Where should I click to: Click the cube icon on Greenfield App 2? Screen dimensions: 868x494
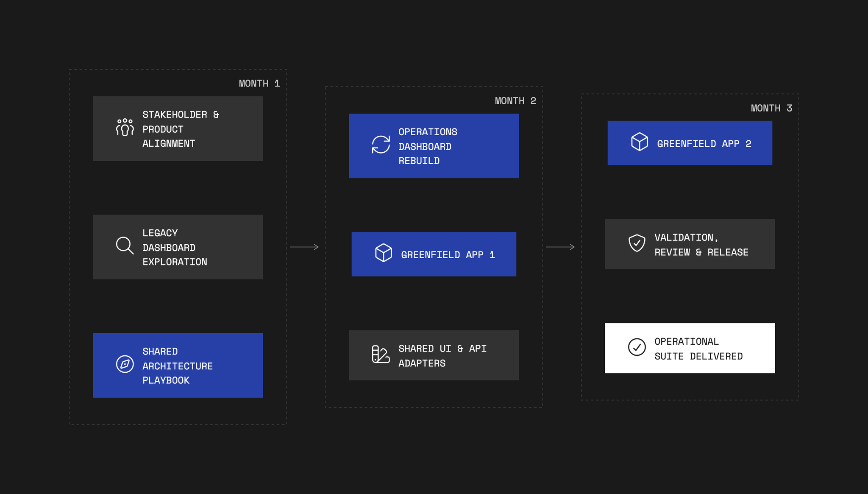point(639,142)
